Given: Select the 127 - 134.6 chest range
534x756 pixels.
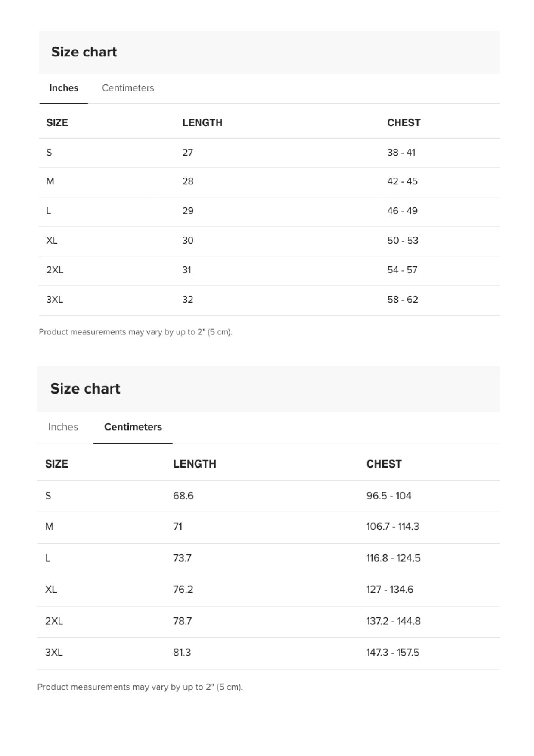Looking at the screenshot, I should click(x=389, y=589).
